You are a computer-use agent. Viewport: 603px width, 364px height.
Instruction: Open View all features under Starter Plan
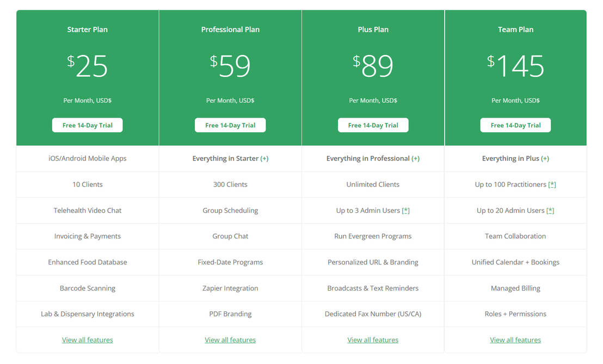pos(87,340)
